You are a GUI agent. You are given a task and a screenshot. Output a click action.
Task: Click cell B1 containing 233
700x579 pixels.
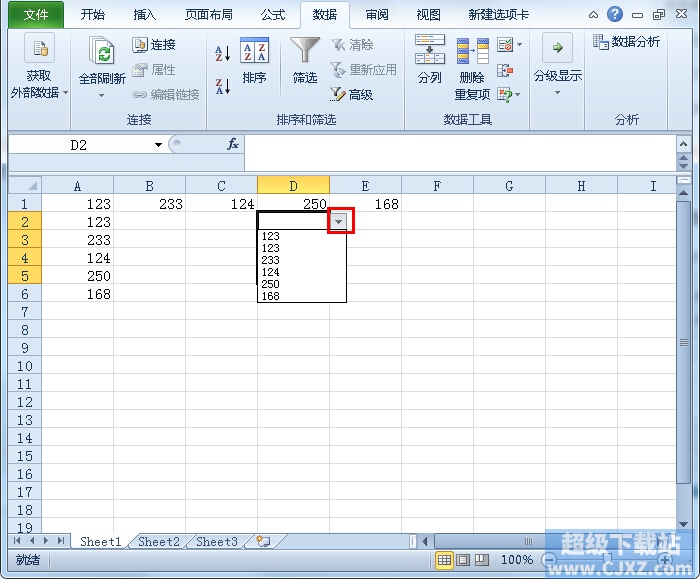point(150,204)
